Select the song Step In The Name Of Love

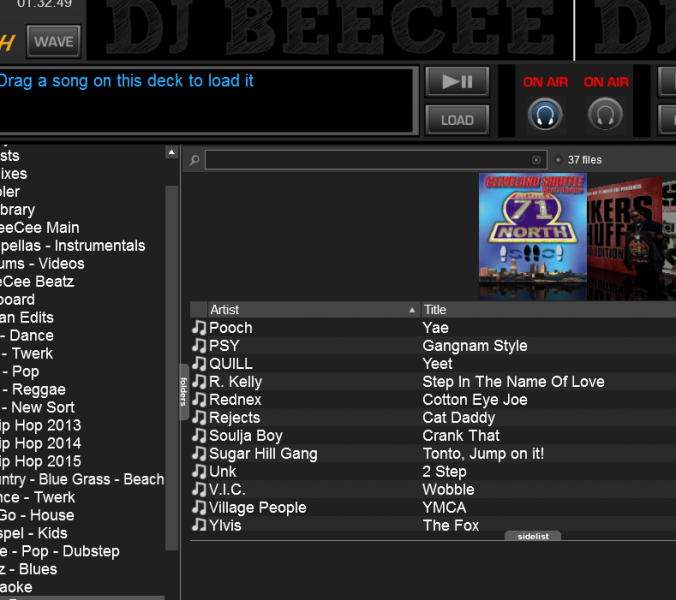click(513, 381)
